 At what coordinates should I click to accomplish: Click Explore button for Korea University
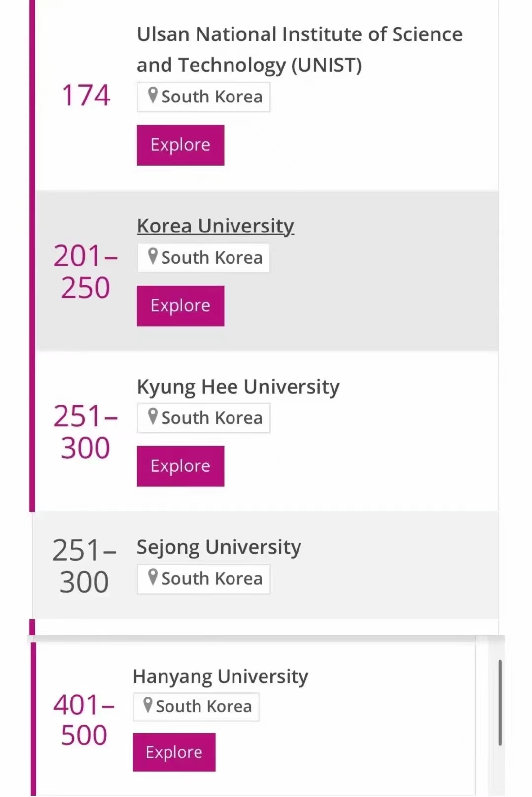point(180,305)
